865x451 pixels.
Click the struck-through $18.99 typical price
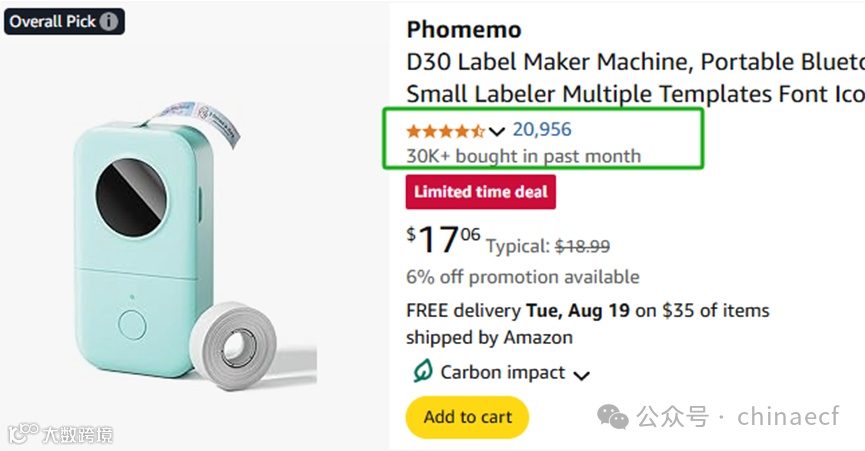(582, 246)
